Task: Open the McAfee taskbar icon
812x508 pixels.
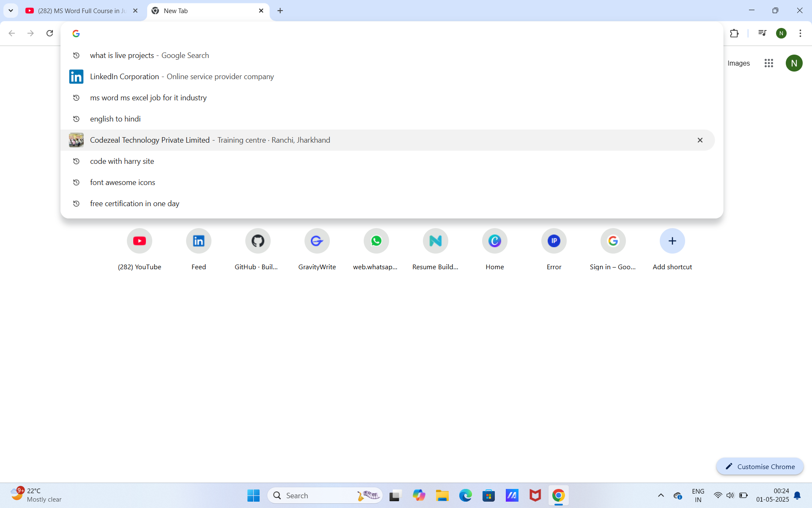Action: click(535, 495)
